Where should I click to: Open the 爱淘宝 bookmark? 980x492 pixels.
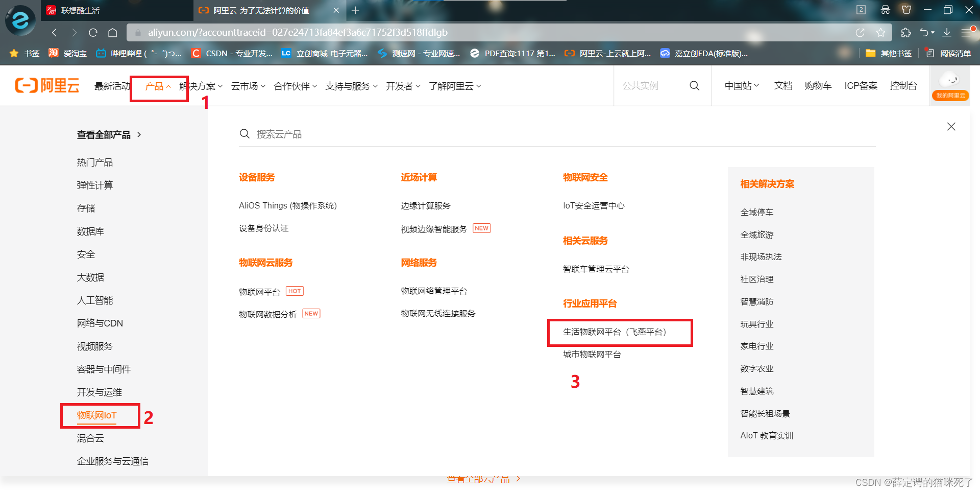[x=67, y=53]
